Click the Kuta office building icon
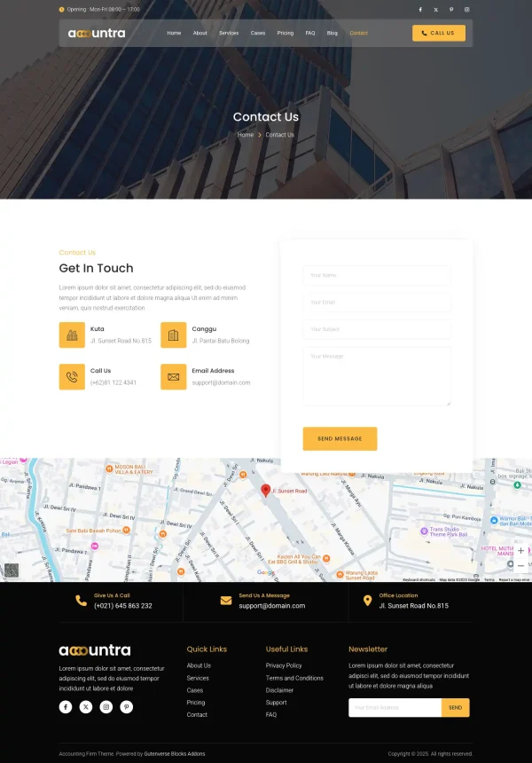Viewport: 532px width, 763px height. pyautogui.click(x=72, y=335)
